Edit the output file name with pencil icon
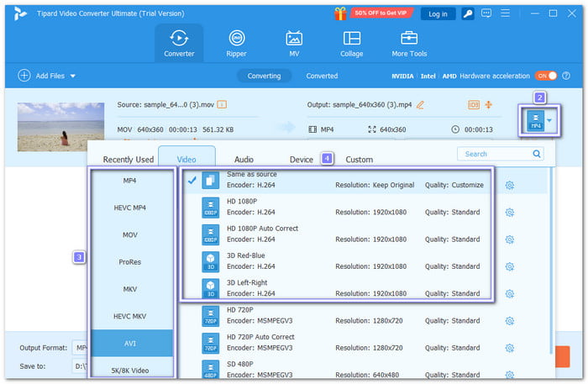The image size is (588, 384). (420, 104)
